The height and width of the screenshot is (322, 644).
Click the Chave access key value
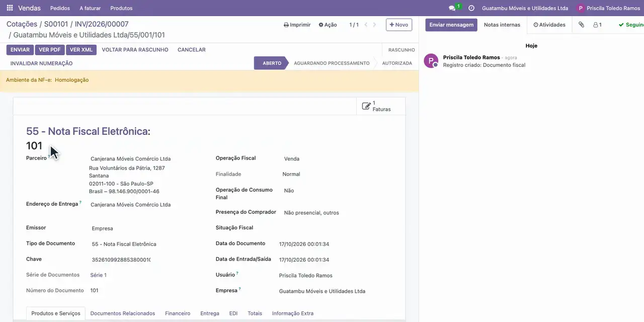(x=121, y=260)
